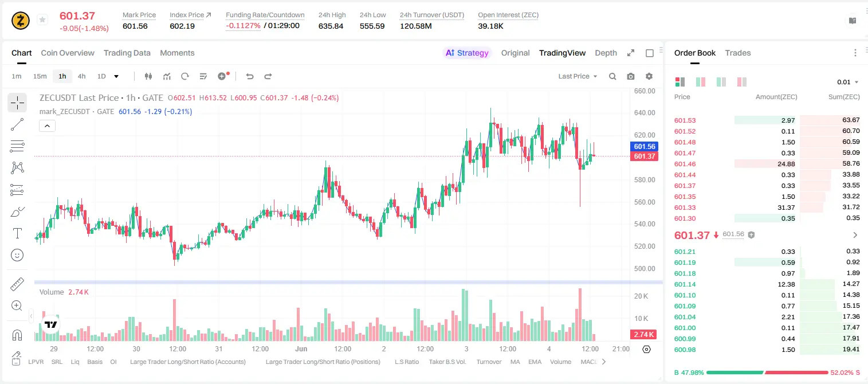Open chart settings gear icon

click(649, 76)
